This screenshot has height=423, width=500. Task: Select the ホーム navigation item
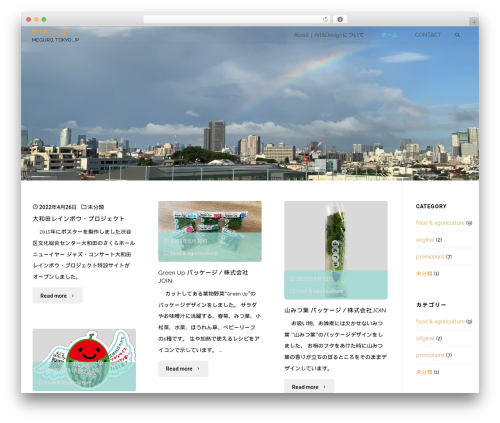coord(389,35)
